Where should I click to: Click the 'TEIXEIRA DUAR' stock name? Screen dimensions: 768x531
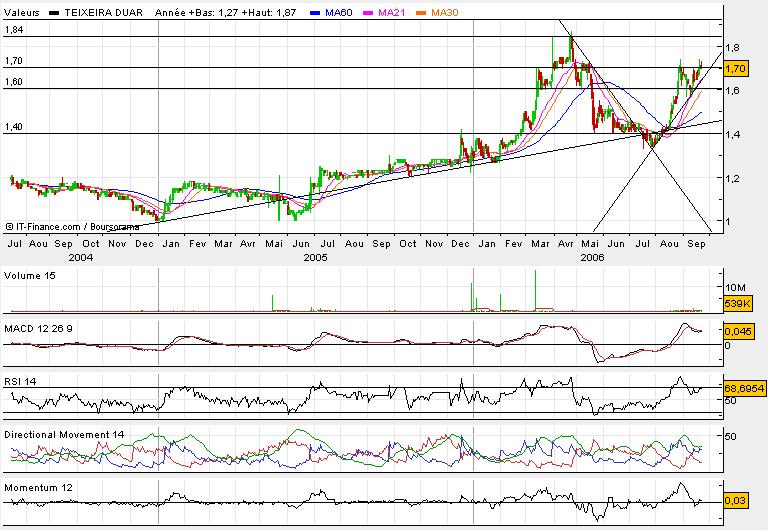pos(103,13)
